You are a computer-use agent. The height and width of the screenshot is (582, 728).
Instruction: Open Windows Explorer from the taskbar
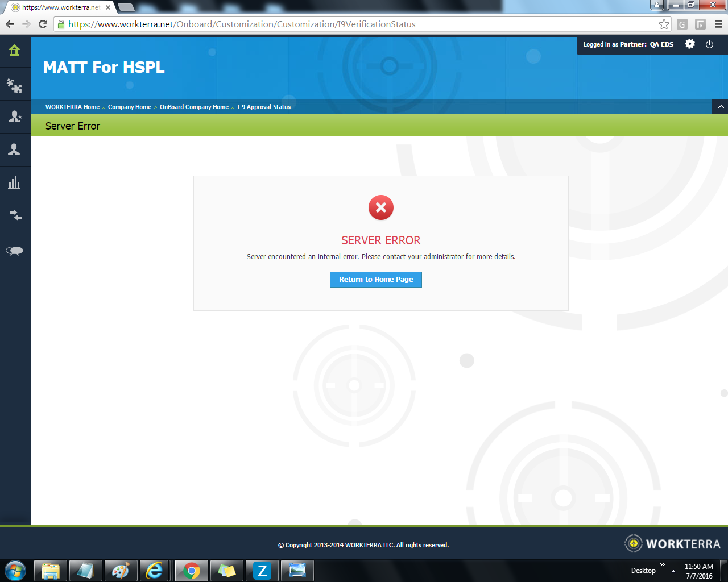(51, 571)
